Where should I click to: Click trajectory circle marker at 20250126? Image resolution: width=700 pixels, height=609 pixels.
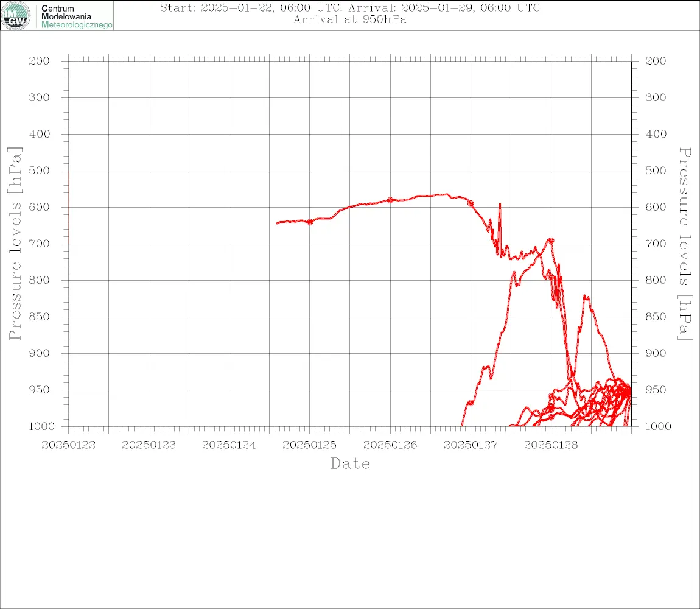point(390,200)
